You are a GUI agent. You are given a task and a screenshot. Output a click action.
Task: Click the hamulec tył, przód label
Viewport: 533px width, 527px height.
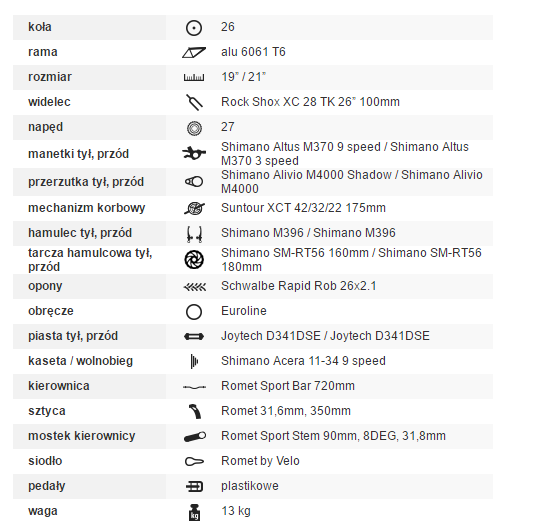pyautogui.click(x=80, y=233)
